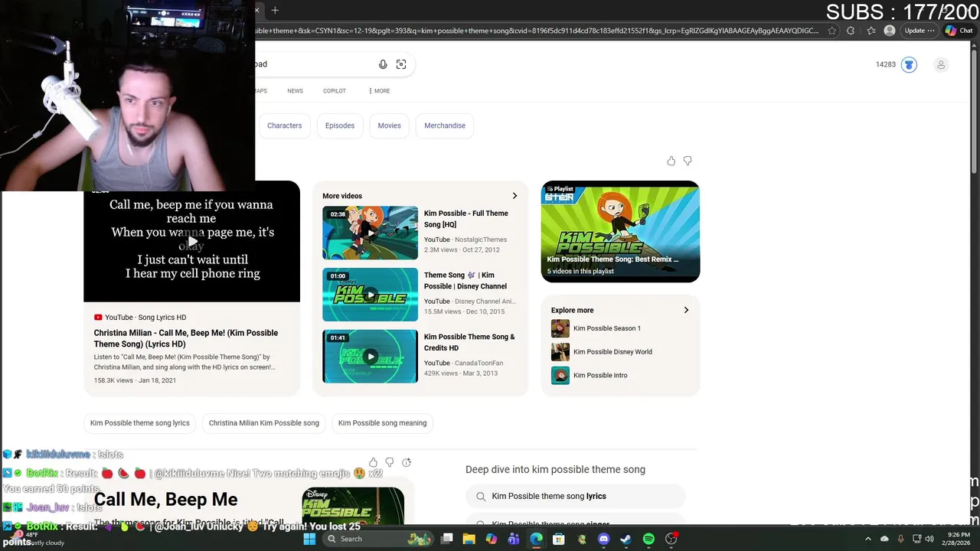Play the Kim Possible Full Theme Song thumbnail
Screen dimensions: 980x551
coord(370,233)
